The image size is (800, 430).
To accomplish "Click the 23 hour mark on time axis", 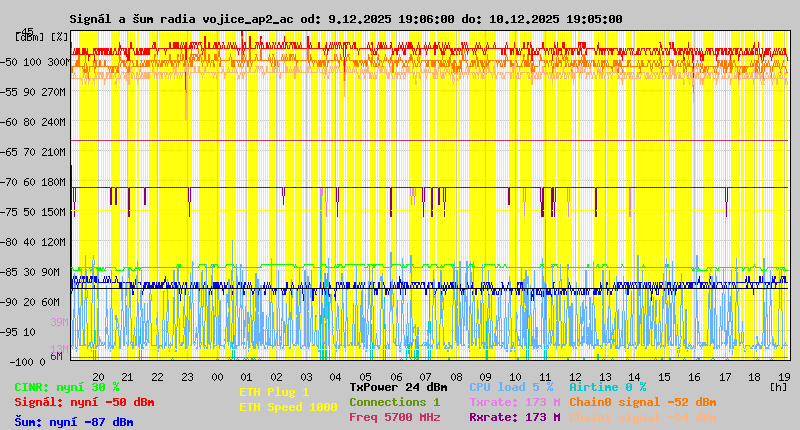I will [x=187, y=377].
